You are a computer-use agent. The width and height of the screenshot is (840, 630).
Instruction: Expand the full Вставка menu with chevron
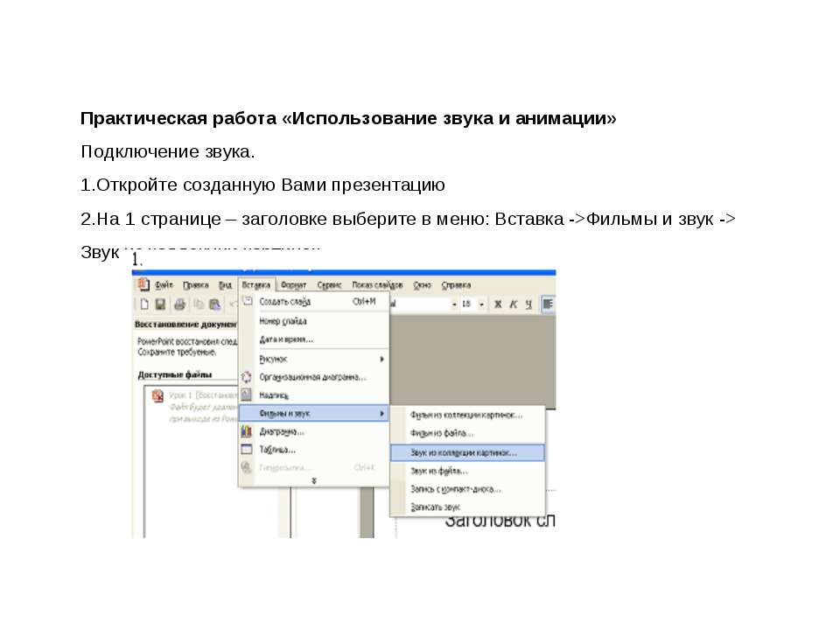tap(314, 480)
